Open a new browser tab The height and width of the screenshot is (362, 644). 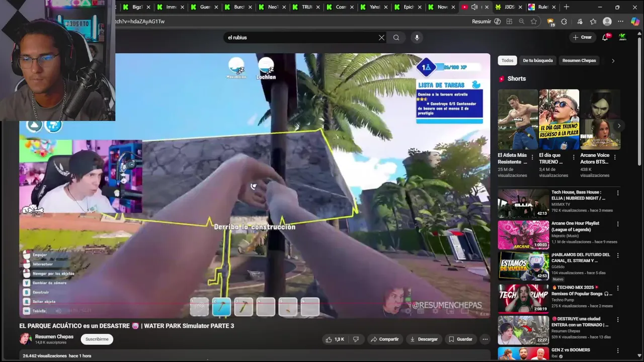coord(567,7)
